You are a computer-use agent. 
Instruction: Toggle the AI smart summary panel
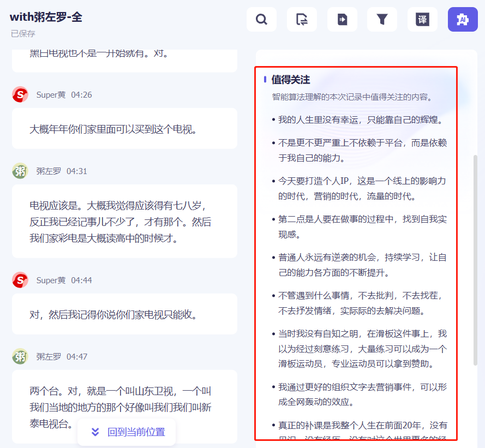[462, 19]
